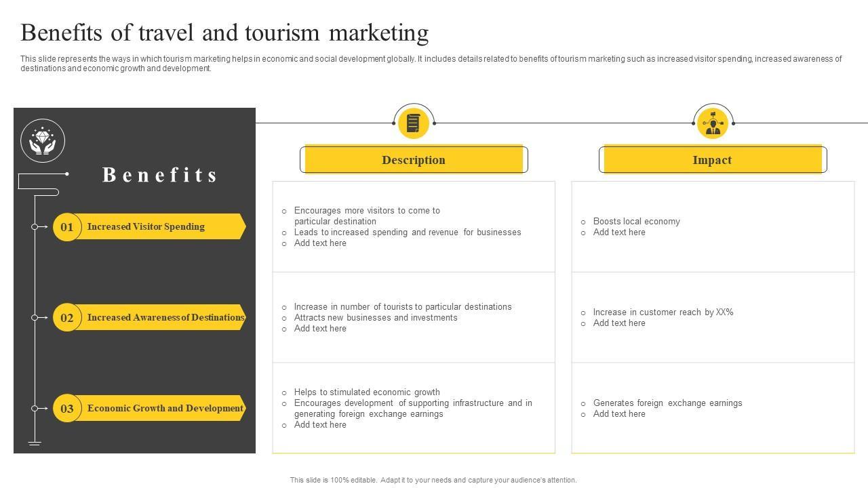Select 'Increase in customer reach by XX%' text
This screenshot has width=868, height=488.
coord(663,312)
